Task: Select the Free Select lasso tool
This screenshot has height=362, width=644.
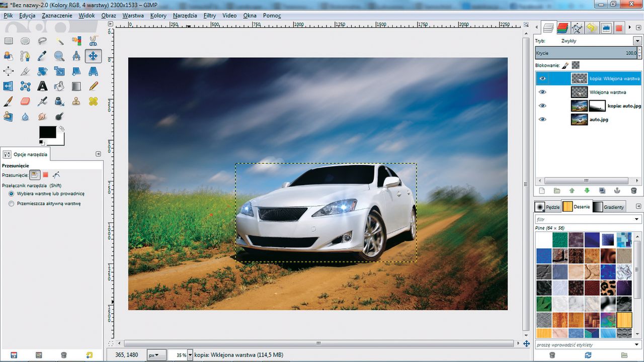Action: click(42, 41)
